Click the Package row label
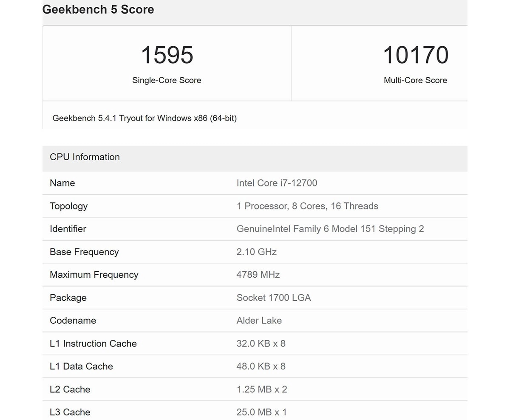Screen dimensions: 510x420 [68, 298]
